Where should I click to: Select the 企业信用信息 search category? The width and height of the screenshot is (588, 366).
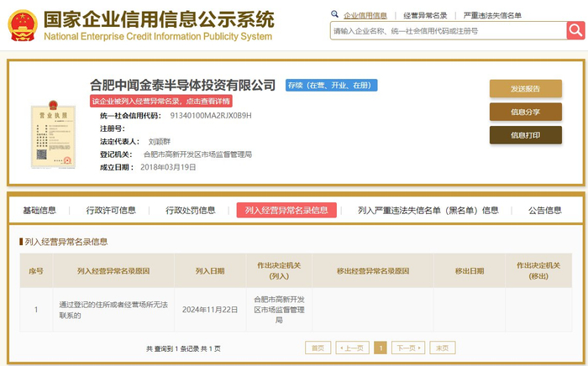point(365,15)
